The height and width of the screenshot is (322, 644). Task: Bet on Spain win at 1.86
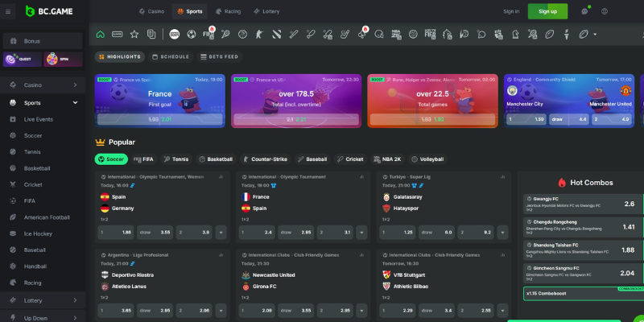pyautogui.click(x=116, y=233)
